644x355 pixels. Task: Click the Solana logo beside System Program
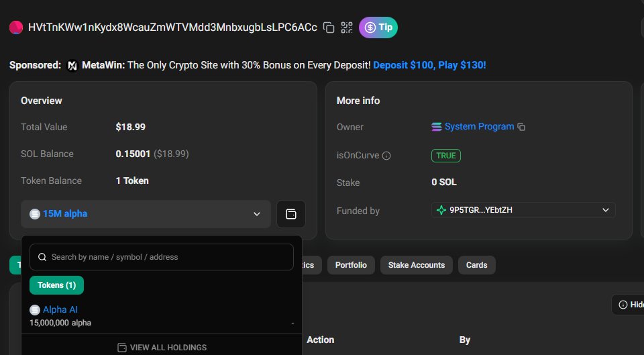[x=437, y=127]
